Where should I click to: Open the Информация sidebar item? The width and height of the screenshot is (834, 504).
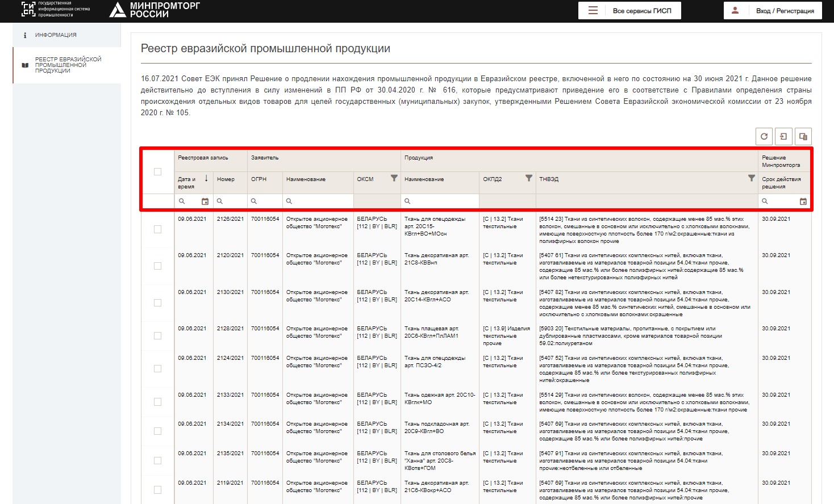(x=56, y=35)
